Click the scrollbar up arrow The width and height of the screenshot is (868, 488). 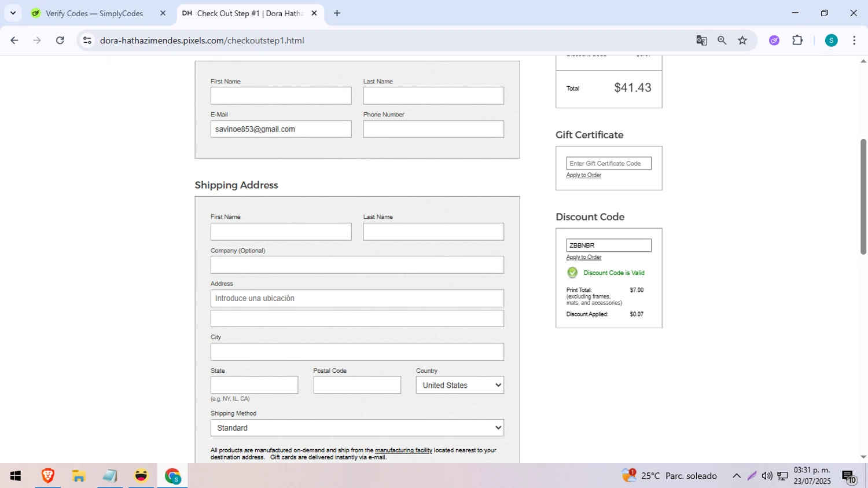863,61
